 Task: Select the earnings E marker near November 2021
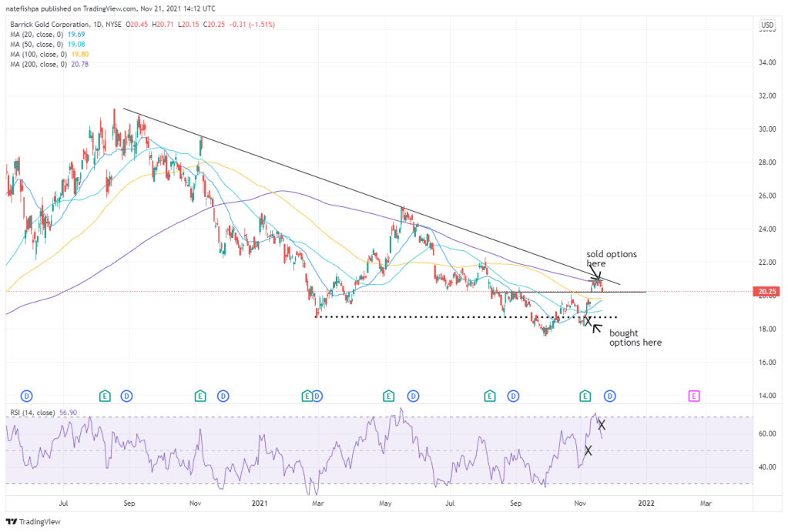585,396
